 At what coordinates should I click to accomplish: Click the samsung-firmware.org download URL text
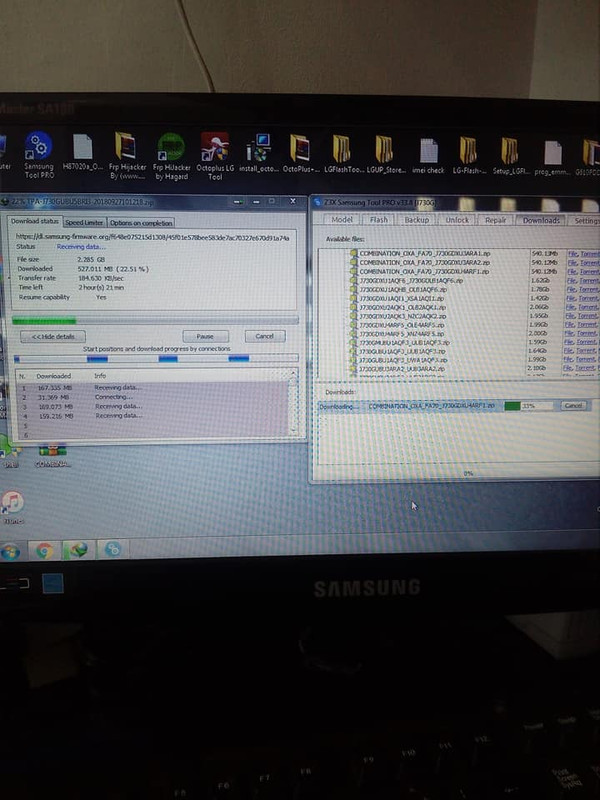[153, 237]
